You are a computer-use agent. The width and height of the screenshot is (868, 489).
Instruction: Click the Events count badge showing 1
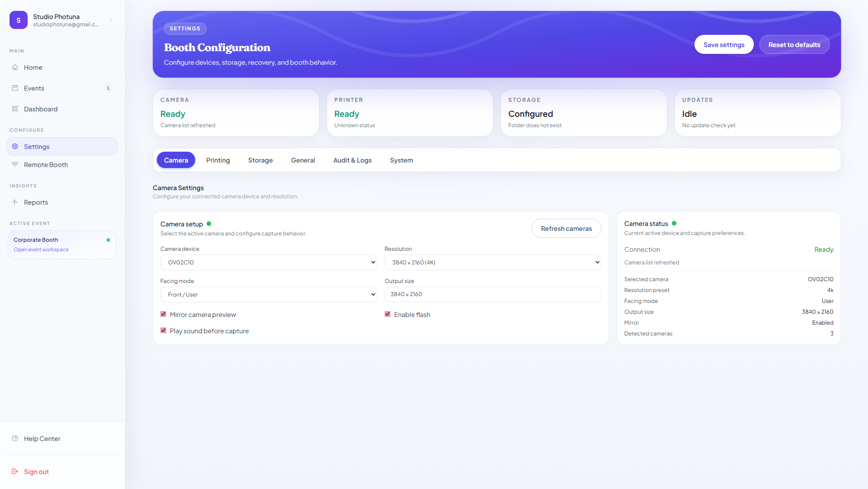(108, 88)
